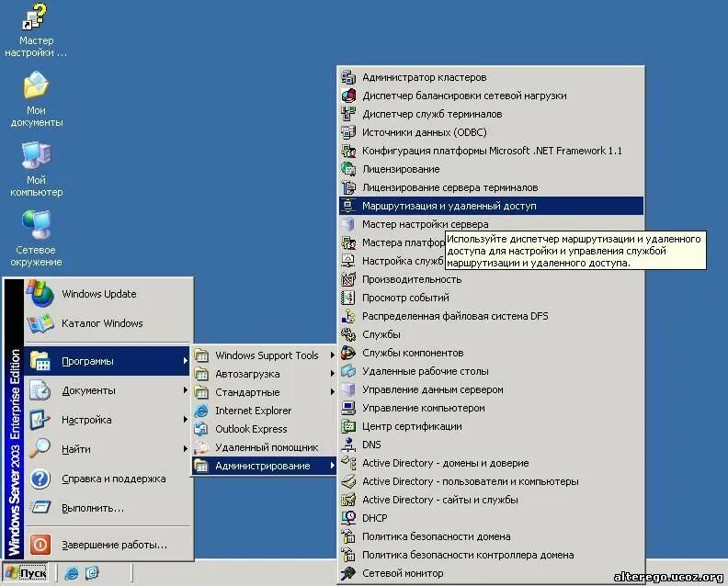The image size is (728, 586).
Task: Click Удаленные рабочие столы icon
Action: point(348,371)
